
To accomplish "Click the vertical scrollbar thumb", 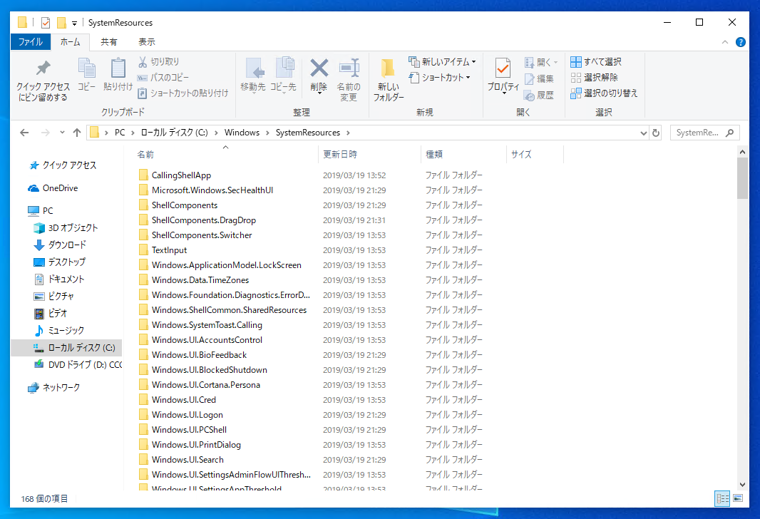I will pyautogui.click(x=742, y=178).
